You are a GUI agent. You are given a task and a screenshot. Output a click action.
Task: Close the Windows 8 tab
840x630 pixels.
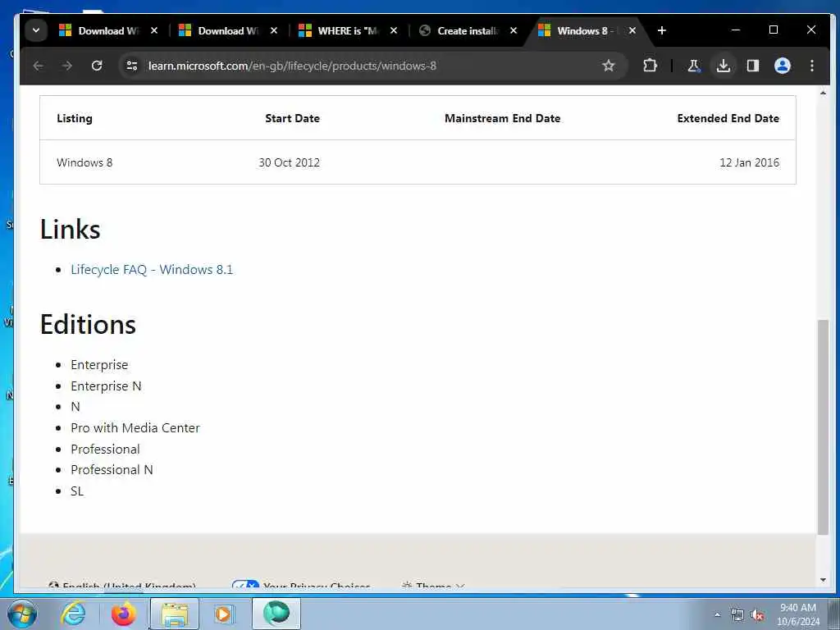click(x=632, y=30)
